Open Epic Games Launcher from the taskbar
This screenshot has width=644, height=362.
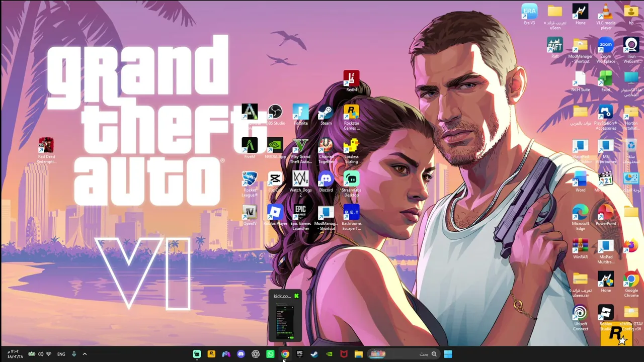300,354
